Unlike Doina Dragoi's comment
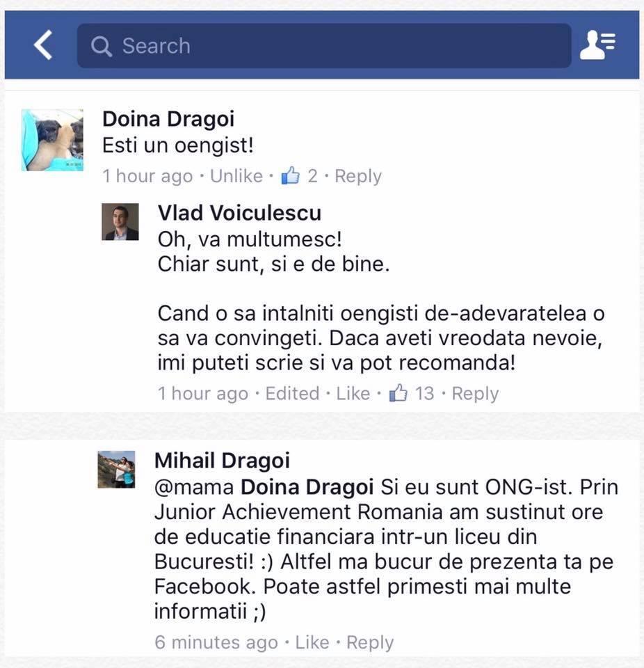The width and height of the screenshot is (644, 668). pos(236,176)
